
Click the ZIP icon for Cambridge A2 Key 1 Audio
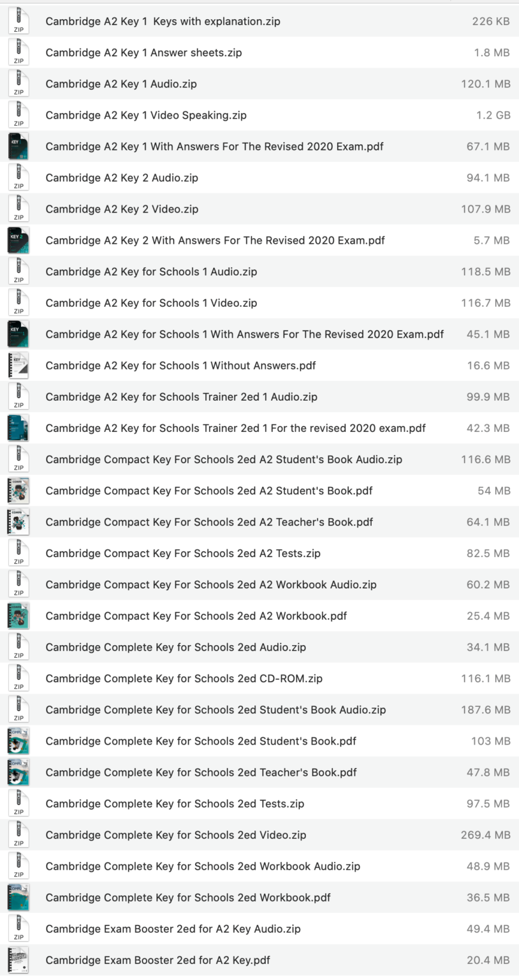tap(19, 84)
